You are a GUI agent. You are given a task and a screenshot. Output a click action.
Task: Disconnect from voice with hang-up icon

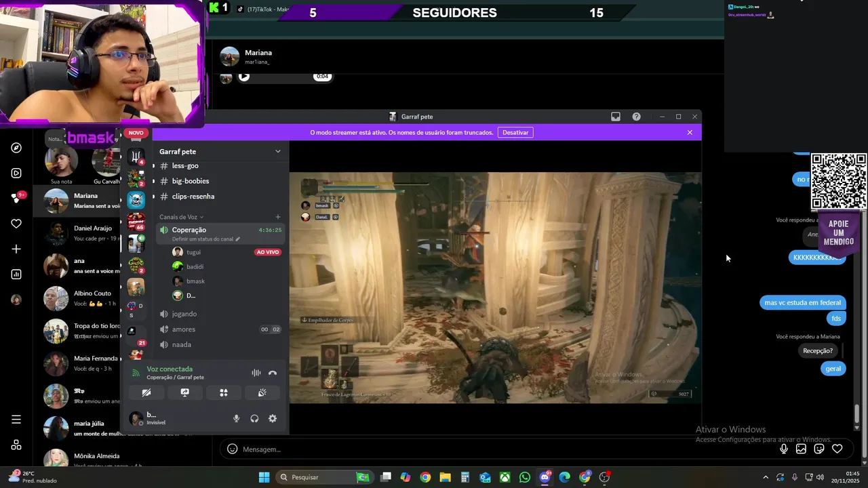[273, 373]
